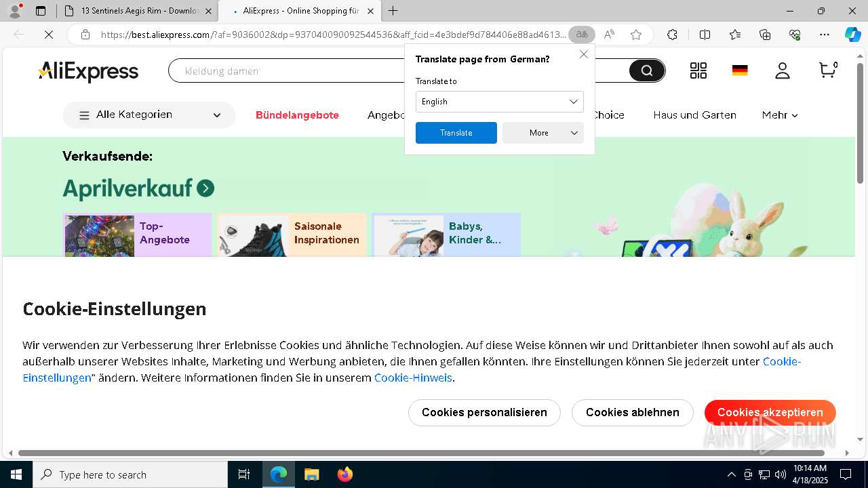Open the shopping cart icon
The image size is (868, 488).
pyautogui.click(x=828, y=70)
